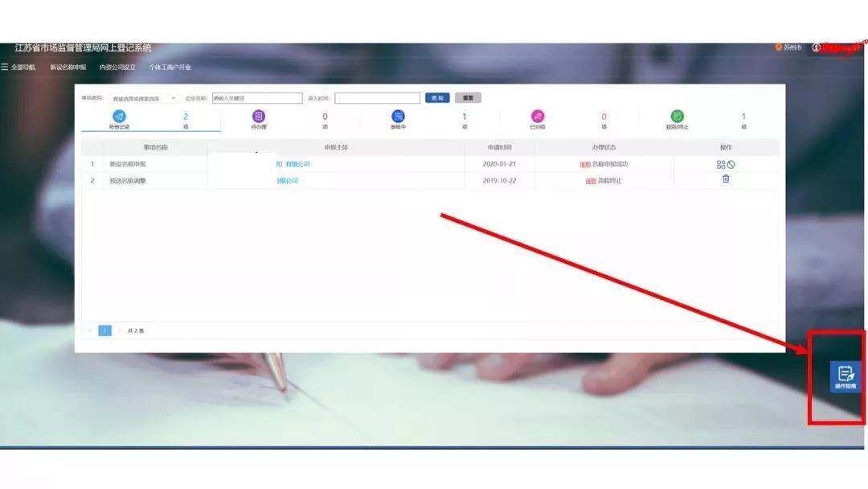This screenshot has height=489, width=868.
Task: Click the 新设名称申报 row item name
Action: tap(128, 164)
